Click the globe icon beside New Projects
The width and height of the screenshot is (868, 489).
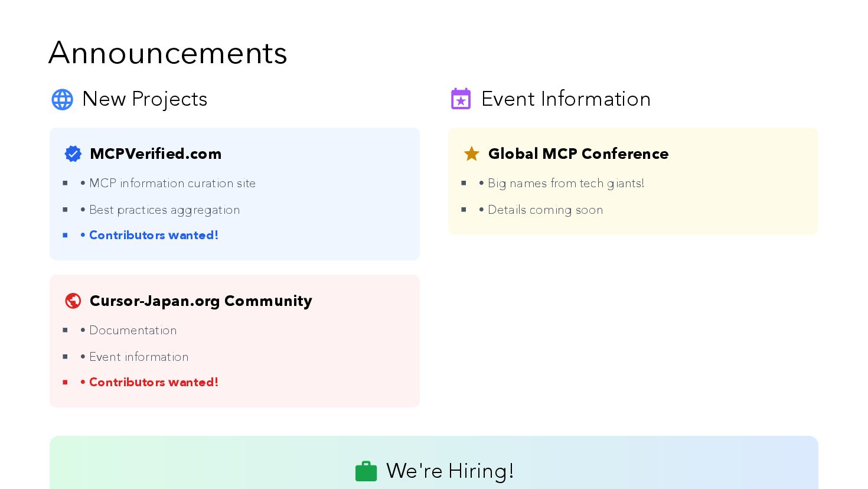[62, 99]
